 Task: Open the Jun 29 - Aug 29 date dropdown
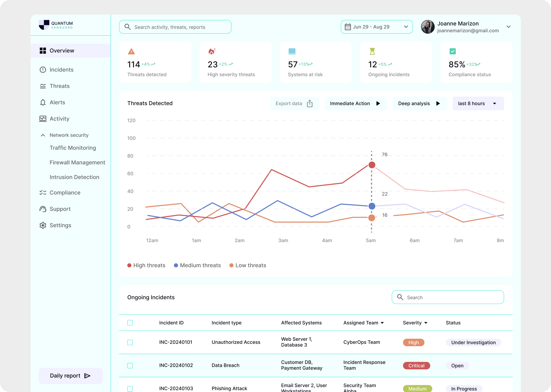(x=377, y=27)
